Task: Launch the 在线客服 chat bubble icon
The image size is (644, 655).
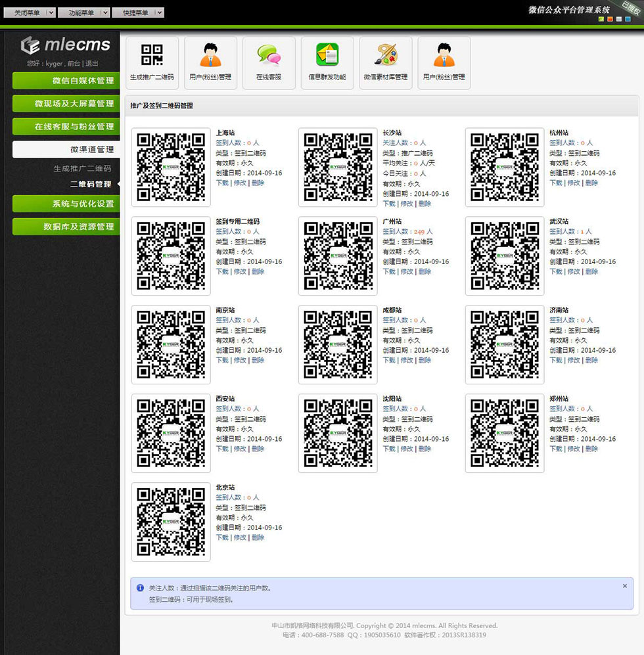Action: (269, 62)
